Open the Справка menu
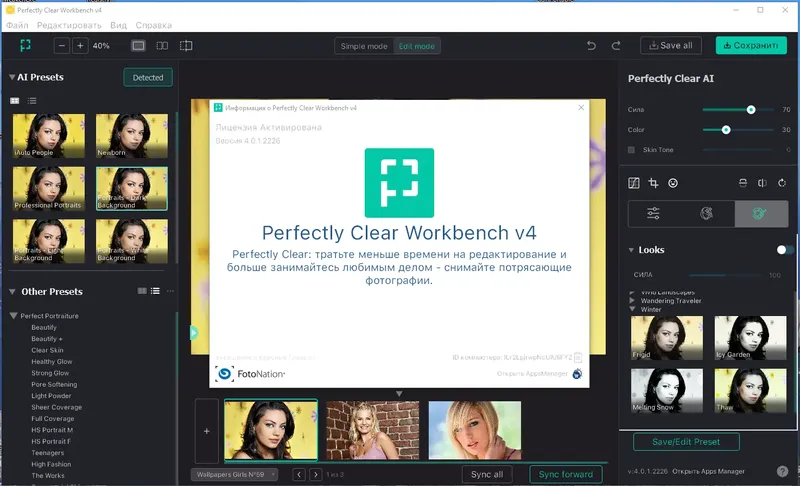The width and height of the screenshot is (800, 486). [154, 25]
